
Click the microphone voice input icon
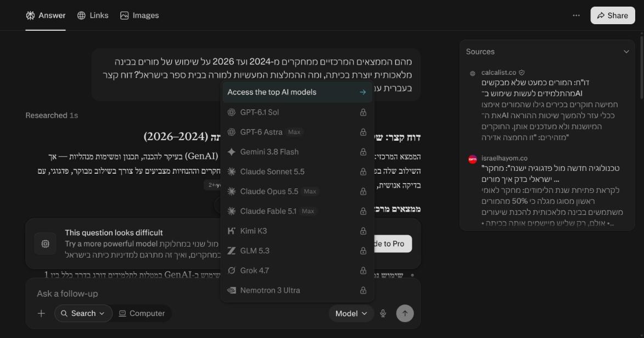coord(383,313)
